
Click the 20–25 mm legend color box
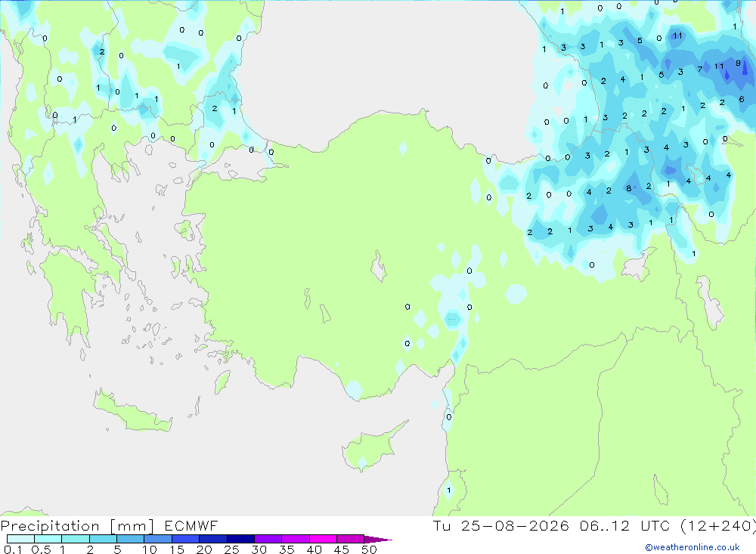tap(213, 539)
